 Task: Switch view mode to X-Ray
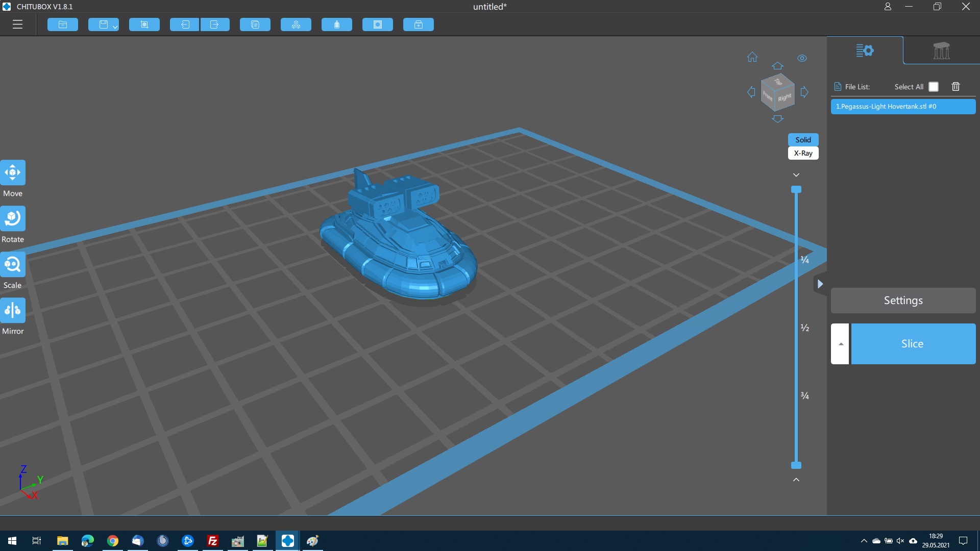[803, 153]
